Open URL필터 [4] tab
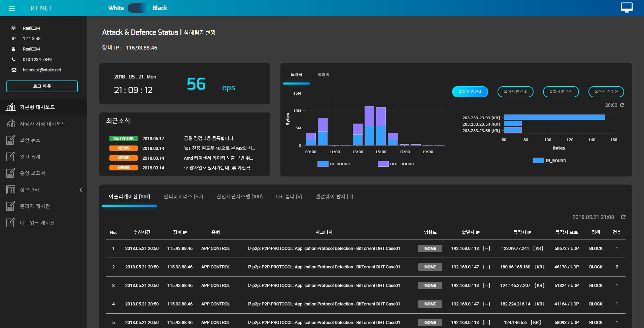 click(289, 197)
